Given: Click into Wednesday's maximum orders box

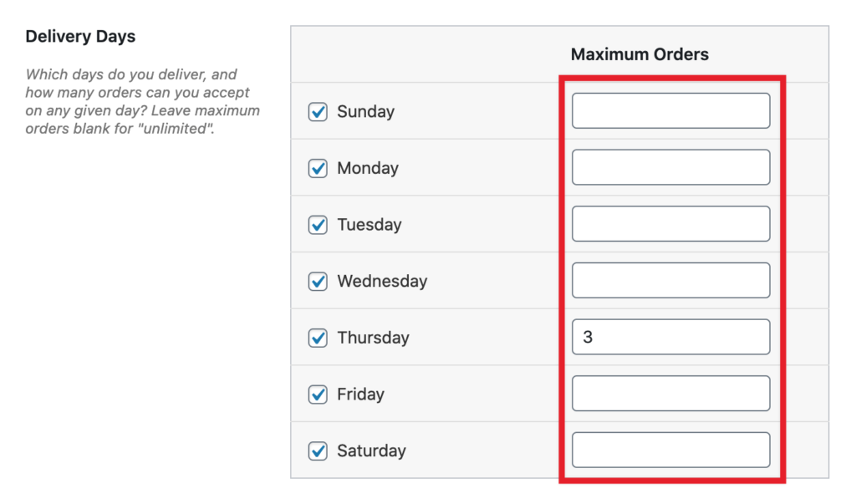Looking at the screenshot, I should click(x=670, y=281).
